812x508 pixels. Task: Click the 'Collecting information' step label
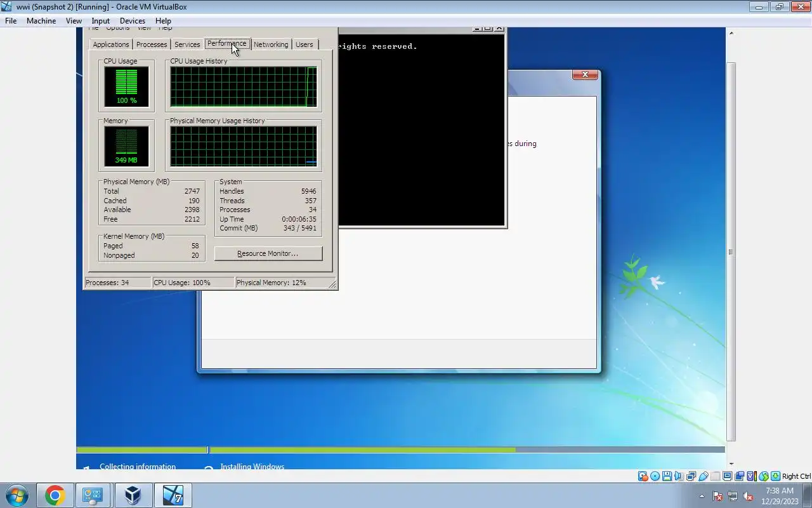[138, 466]
